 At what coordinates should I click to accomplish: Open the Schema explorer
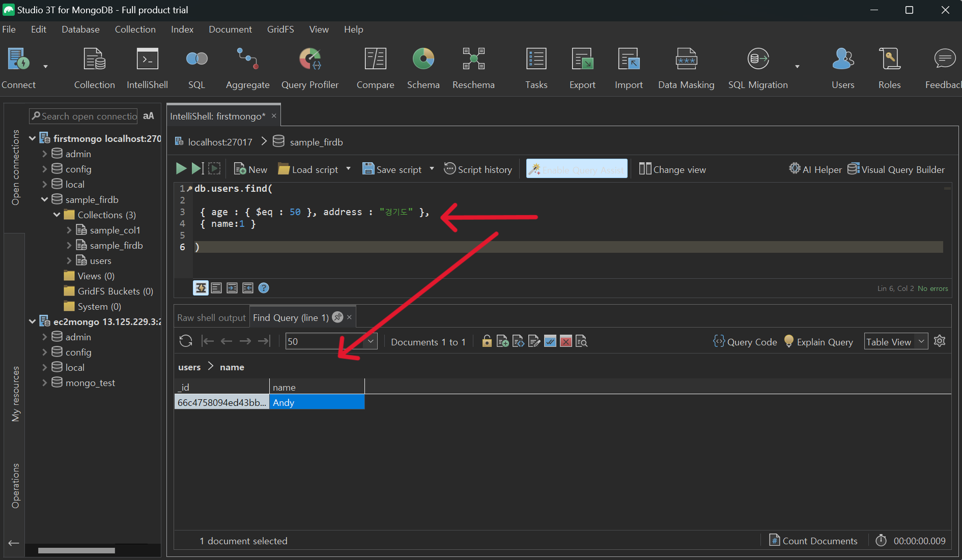[423, 68]
